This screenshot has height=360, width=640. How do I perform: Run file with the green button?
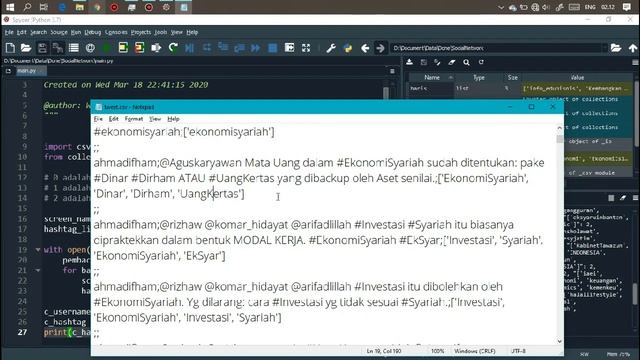pyautogui.click(x=107, y=48)
